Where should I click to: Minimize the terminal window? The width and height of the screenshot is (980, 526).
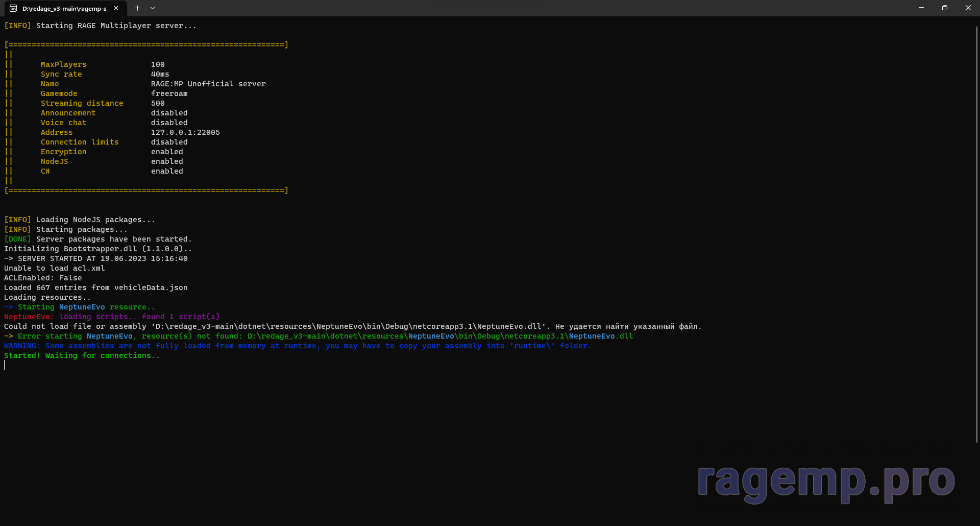pyautogui.click(x=921, y=8)
